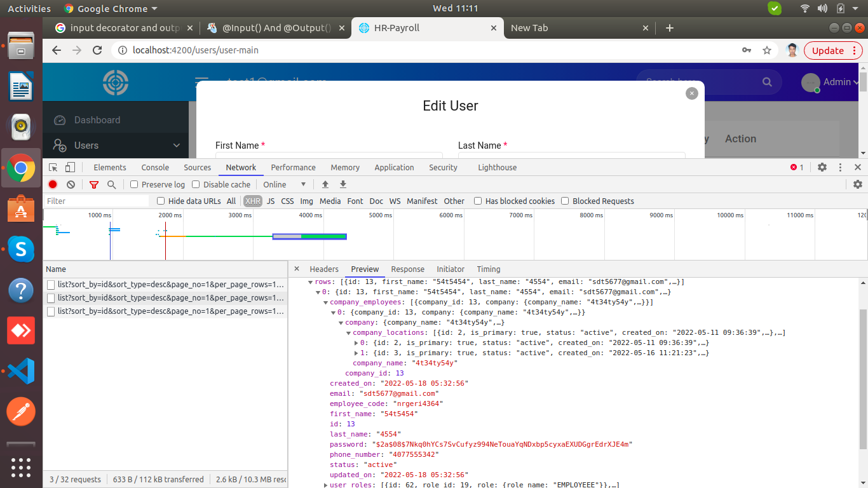Click the Update button in Chrome
This screenshot has height=488, width=868.
pyautogui.click(x=827, y=50)
